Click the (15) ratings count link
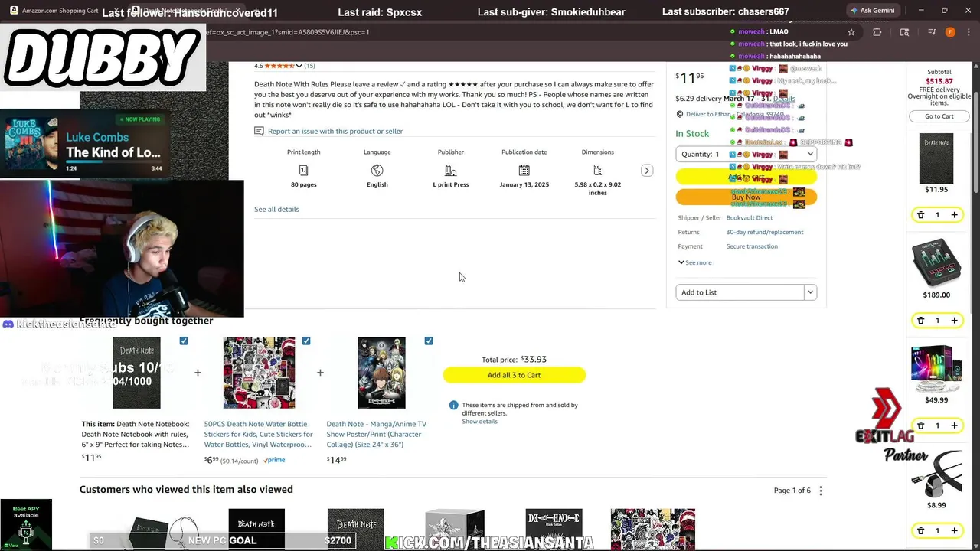Image resolution: width=980 pixels, height=551 pixels. point(309,66)
